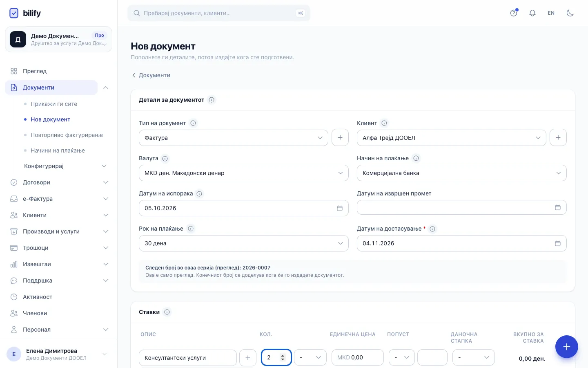The image size is (588, 368).
Task: Open Начин на плаќање dropdown
Action: 462,173
